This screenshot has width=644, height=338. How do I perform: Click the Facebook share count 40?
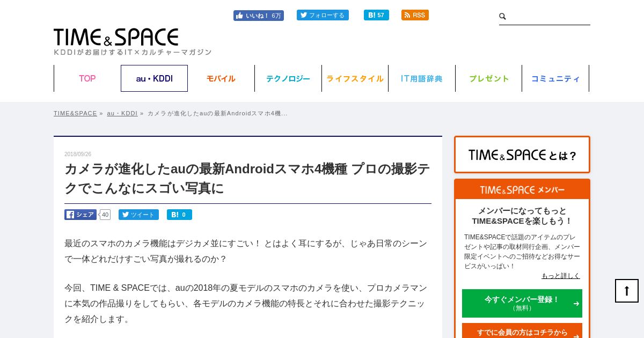(105, 215)
